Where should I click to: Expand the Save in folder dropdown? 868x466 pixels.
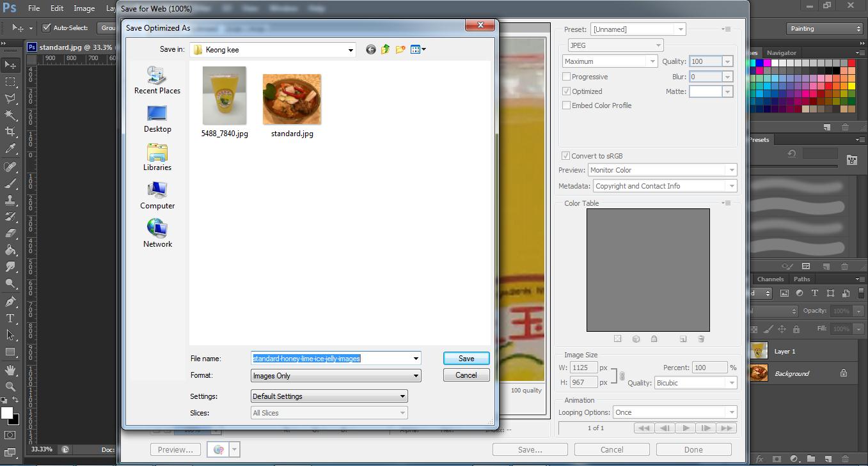pos(350,50)
